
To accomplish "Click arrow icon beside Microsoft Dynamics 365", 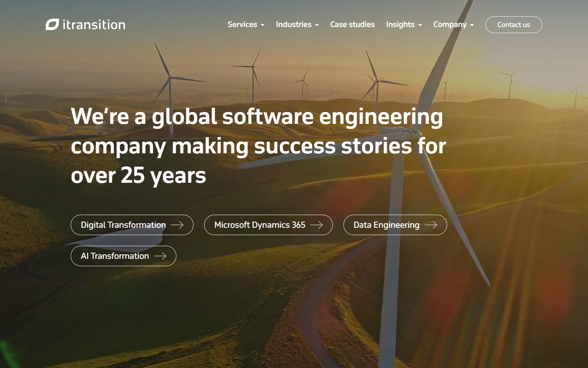I will coord(316,225).
